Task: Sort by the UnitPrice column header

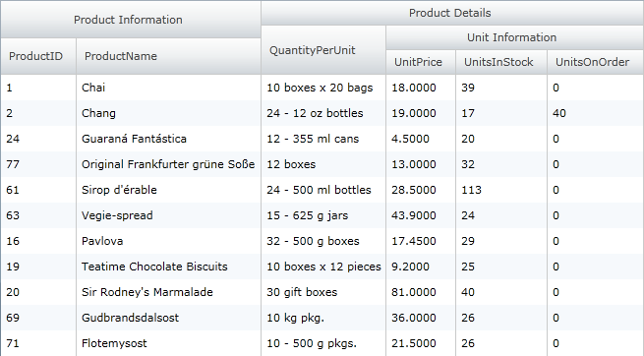Action: point(421,62)
